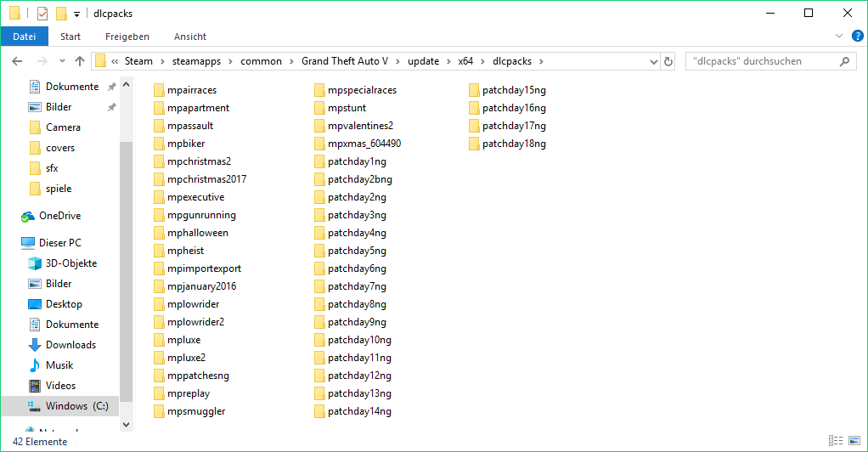Select the mpspecialraces folder
The image size is (868, 452).
(x=362, y=90)
